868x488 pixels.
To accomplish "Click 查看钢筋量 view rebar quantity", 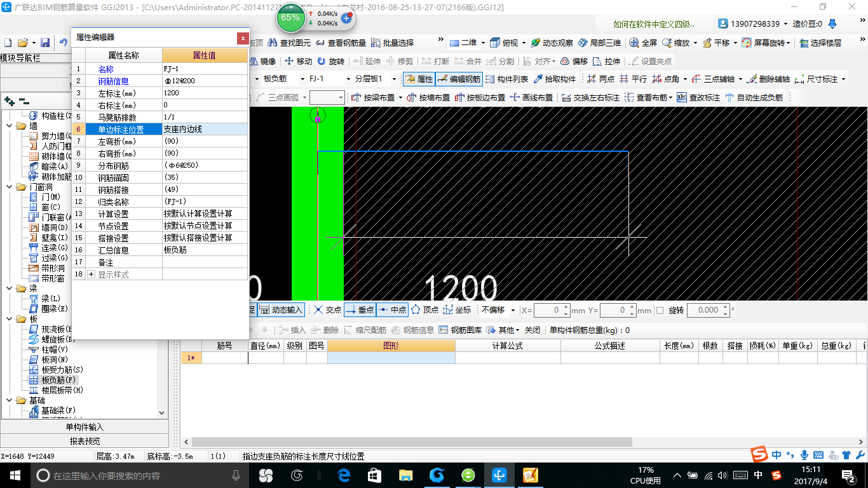I will coord(341,43).
